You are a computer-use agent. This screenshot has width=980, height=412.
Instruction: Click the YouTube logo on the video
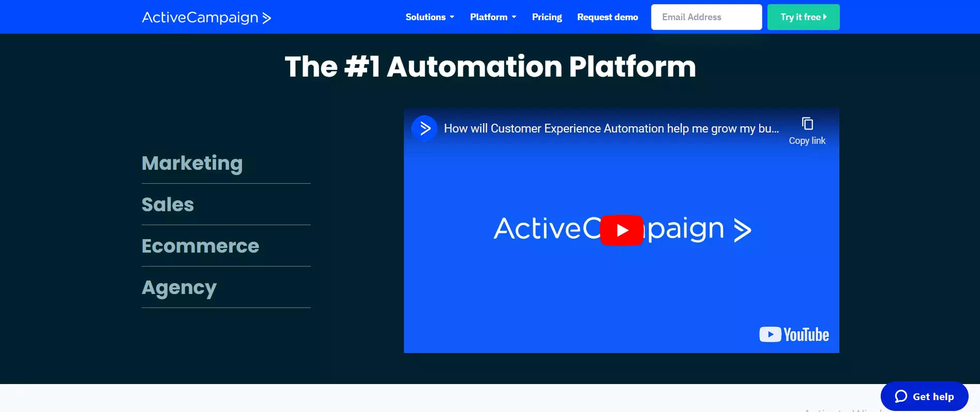tap(794, 335)
